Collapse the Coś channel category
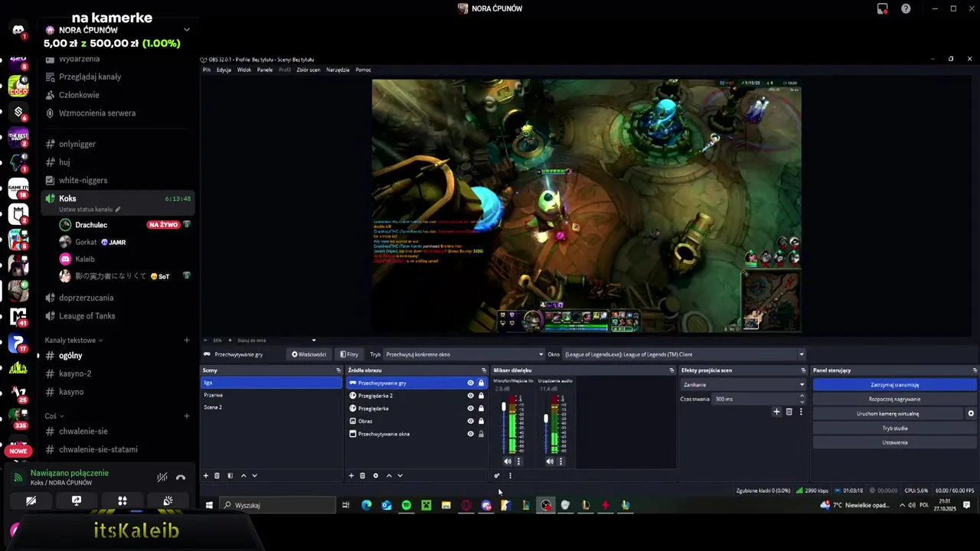Viewport: 980px width, 551px height. tap(53, 416)
